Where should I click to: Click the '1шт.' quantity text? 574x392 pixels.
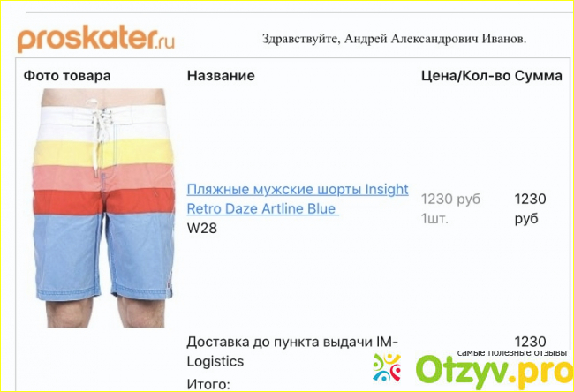point(434,218)
